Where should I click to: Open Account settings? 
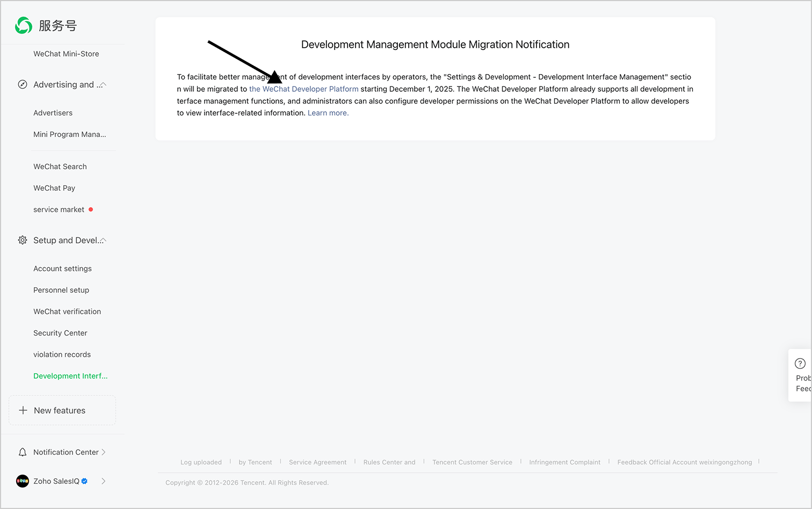[62, 268]
